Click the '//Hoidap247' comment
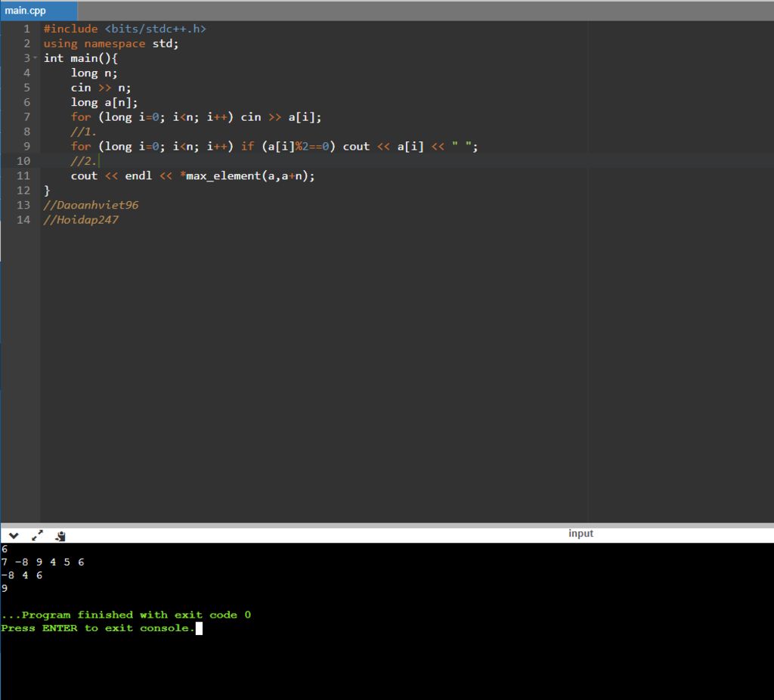Screen dimensions: 774x700 point(81,220)
